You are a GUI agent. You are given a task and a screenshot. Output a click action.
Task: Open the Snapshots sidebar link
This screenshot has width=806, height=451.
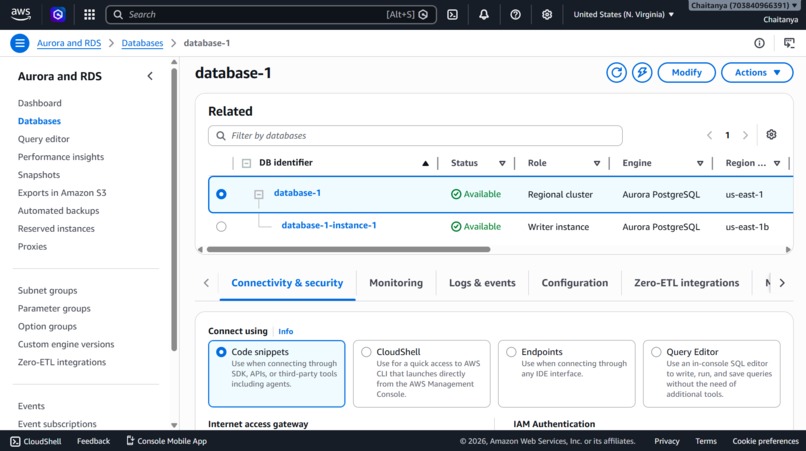[x=39, y=175]
